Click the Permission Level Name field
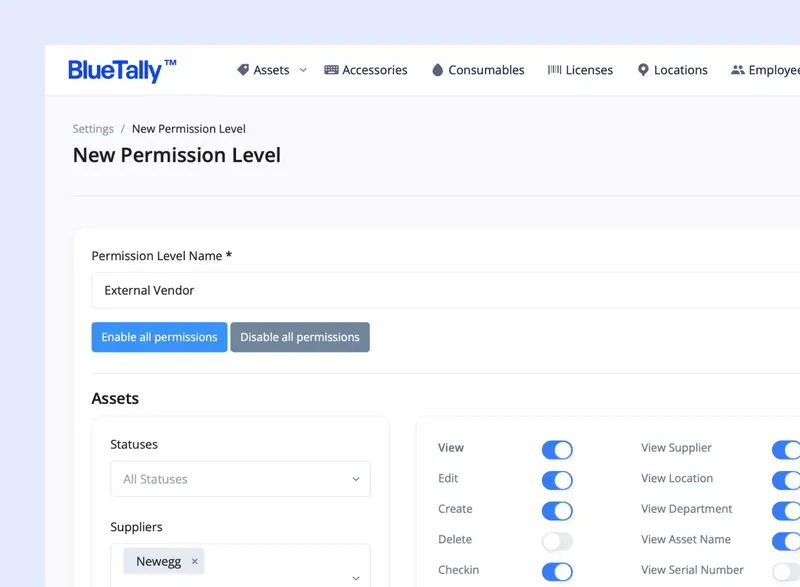Image resolution: width=800 pixels, height=587 pixels. [x=446, y=290]
